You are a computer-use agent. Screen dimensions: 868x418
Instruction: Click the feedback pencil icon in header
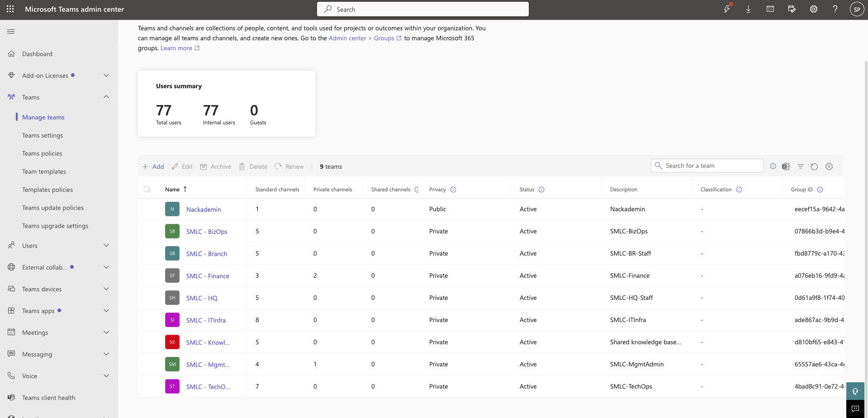click(x=792, y=9)
